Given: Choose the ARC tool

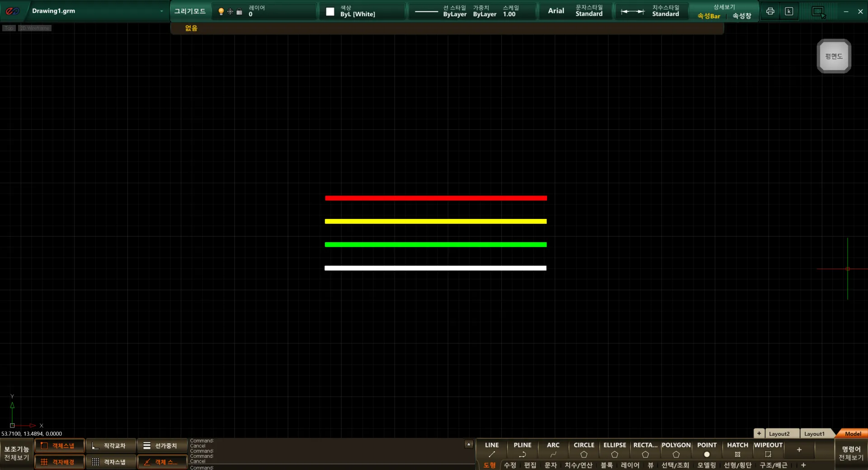Looking at the screenshot, I should pyautogui.click(x=553, y=449).
